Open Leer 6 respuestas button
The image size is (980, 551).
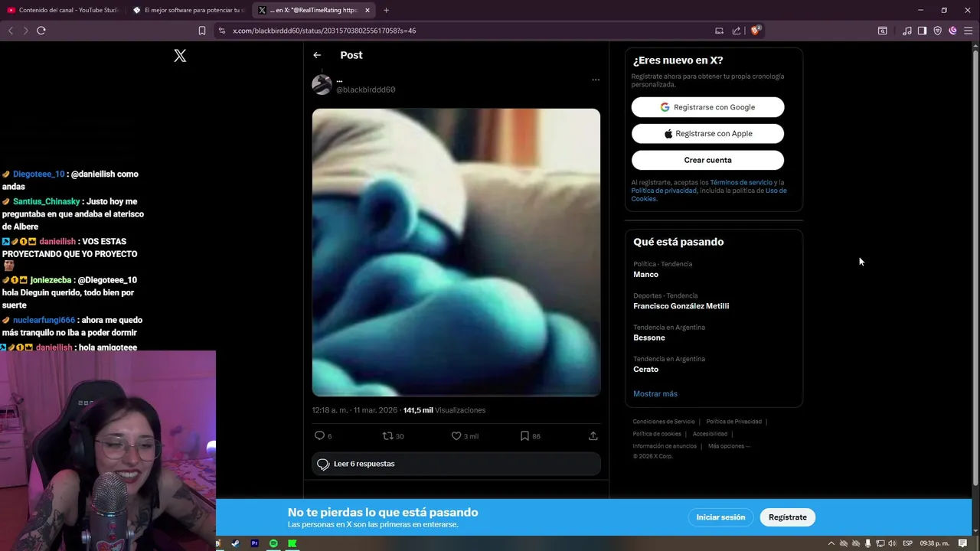[x=456, y=464]
